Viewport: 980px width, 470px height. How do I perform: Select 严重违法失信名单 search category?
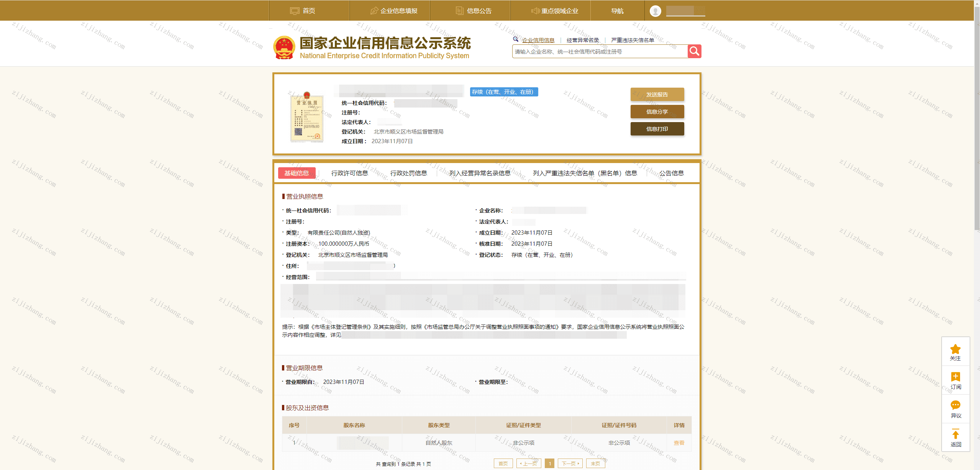point(633,40)
